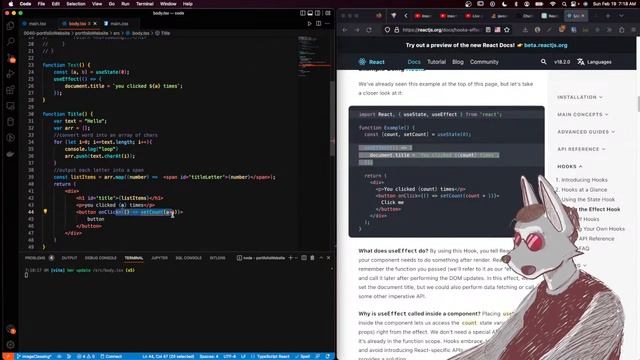Click Run file play icon in editor toolbar

(x=309, y=24)
